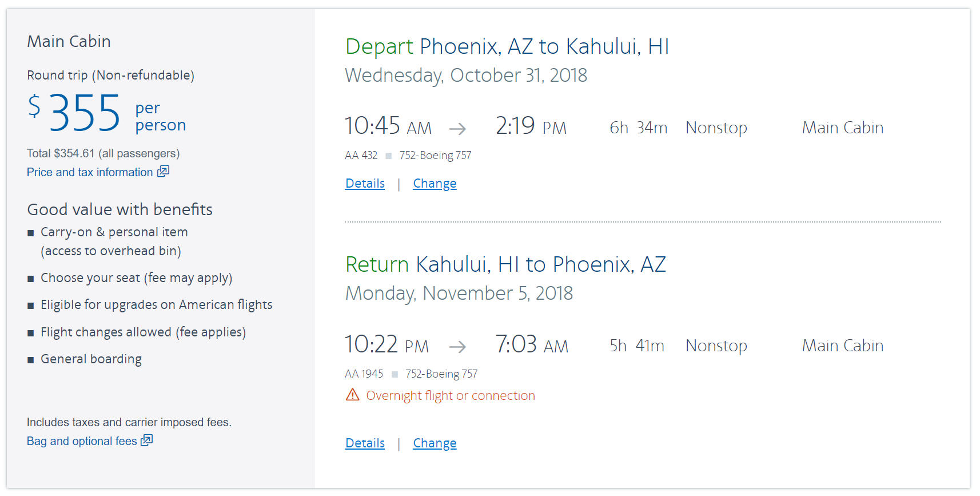Click the pop-out icon beside Price and tax information

coord(164,171)
